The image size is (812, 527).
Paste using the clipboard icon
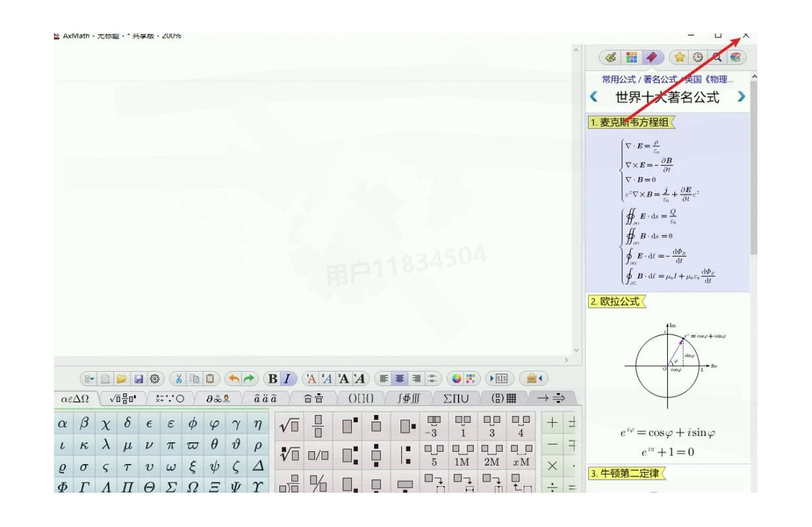click(209, 379)
